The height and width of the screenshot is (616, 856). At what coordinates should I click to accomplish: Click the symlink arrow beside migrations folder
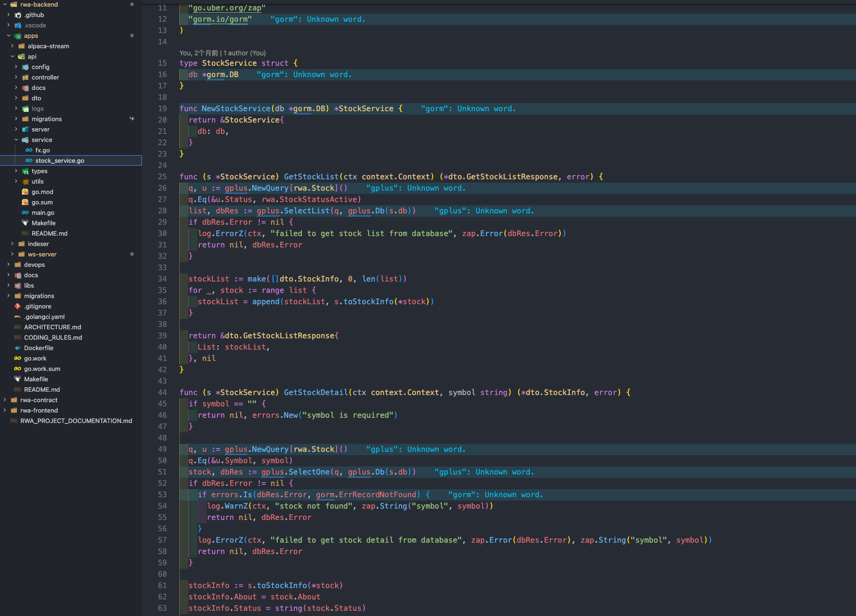click(x=132, y=119)
